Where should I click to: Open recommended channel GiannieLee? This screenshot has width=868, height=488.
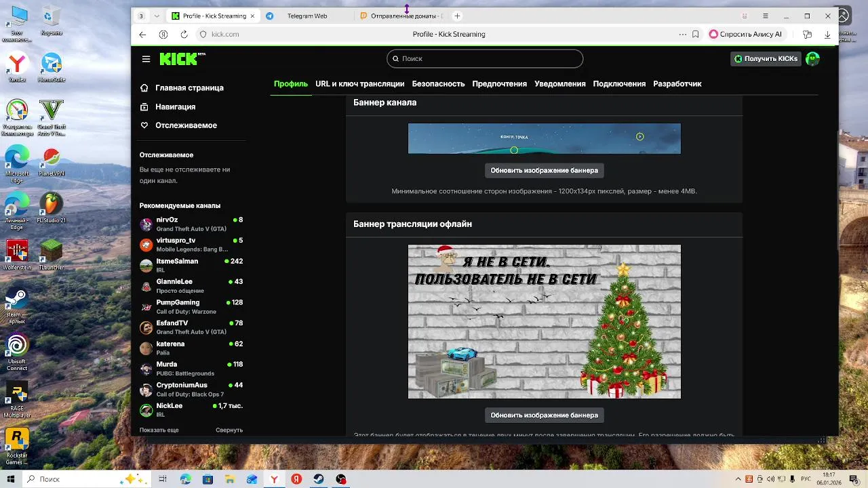(x=191, y=286)
